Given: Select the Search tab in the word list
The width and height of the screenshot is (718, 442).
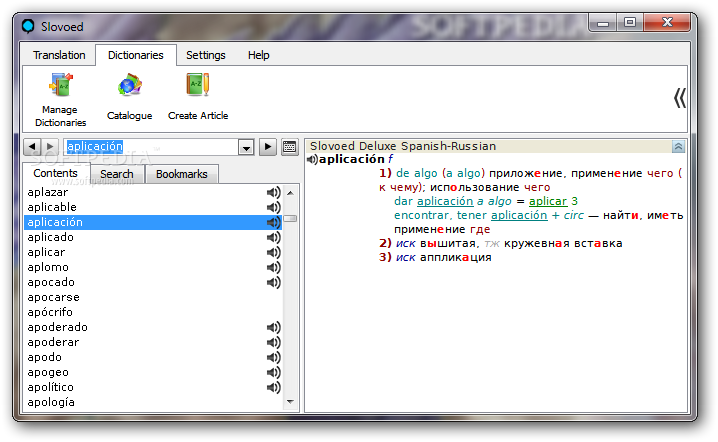Looking at the screenshot, I should 117,174.
